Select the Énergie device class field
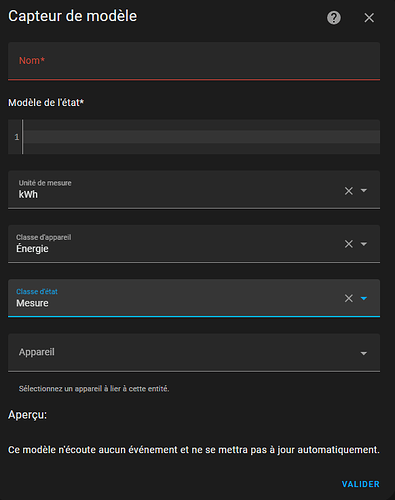The image size is (395, 500). [x=173, y=244]
